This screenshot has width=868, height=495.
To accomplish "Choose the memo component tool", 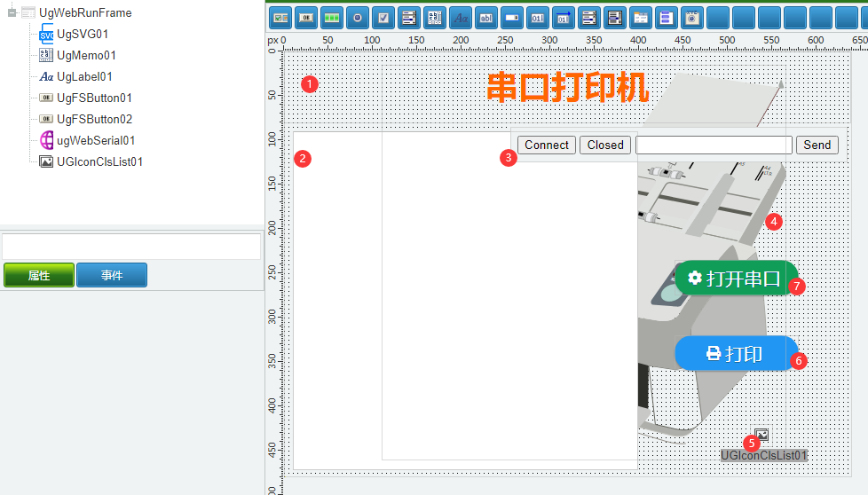I will [435, 19].
